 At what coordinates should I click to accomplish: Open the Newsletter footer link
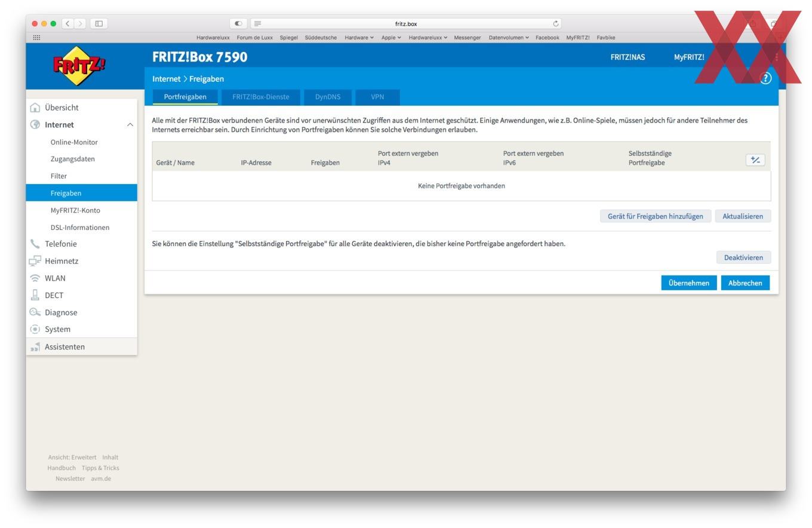(x=70, y=478)
